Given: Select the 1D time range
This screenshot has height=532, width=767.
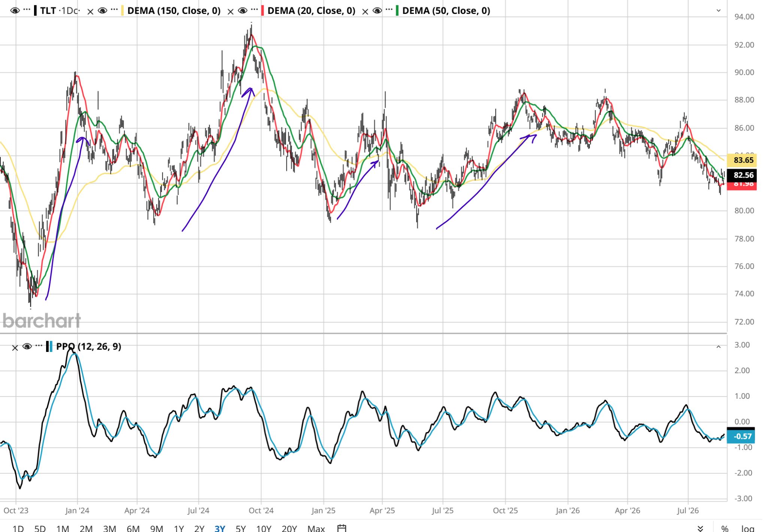Looking at the screenshot, I should click(18, 528).
